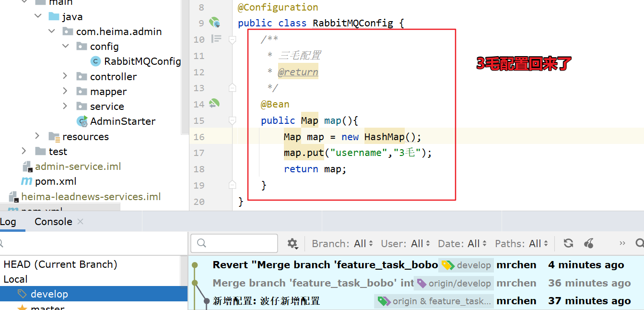
Task: Open the Branch filter dropdown
Action: tap(342, 244)
